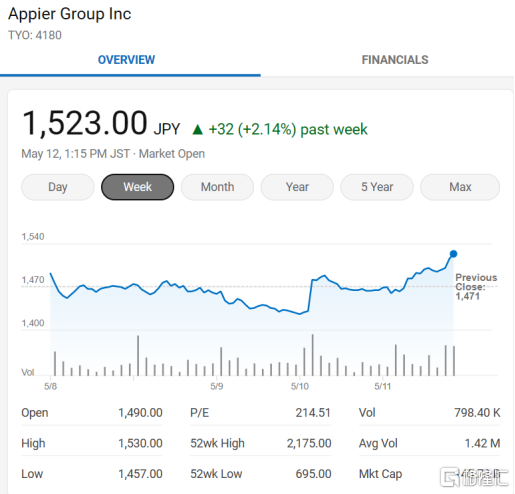515x494 pixels.
Task: Click the blue current price dot
Action: point(453,254)
